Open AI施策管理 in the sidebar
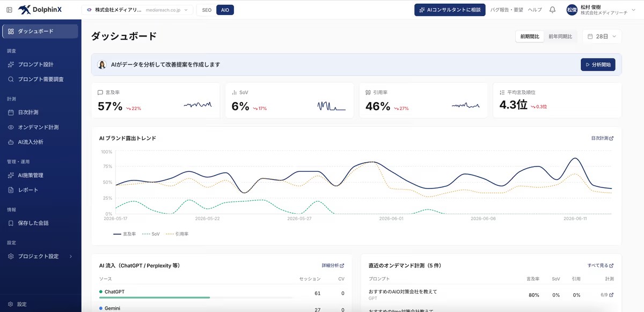644x312 pixels. pos(40,175)
